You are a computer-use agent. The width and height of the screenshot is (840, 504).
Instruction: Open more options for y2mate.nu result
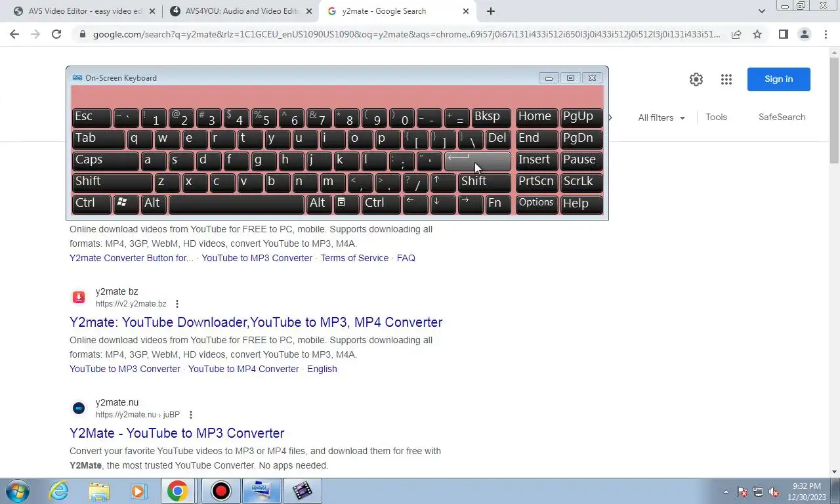tap(191, 415)
